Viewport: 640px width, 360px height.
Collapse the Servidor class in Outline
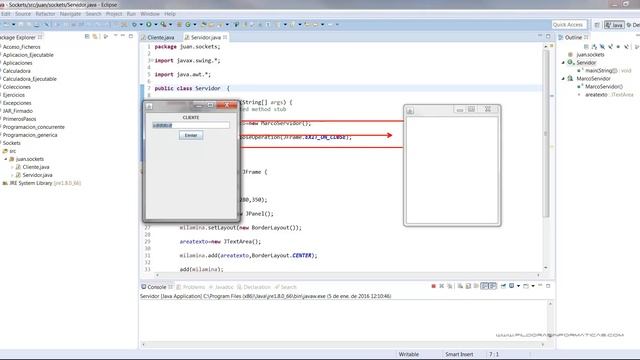click(x=564, y=62)
